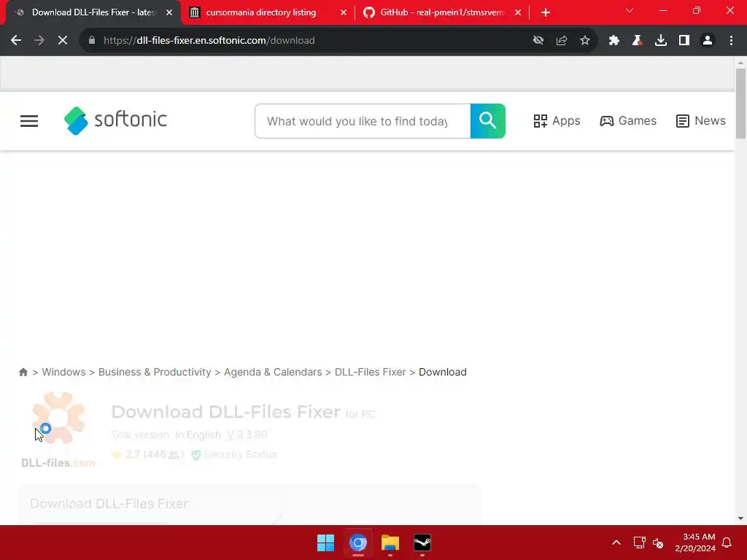Open Steam from the taskbar
The height and width of the screenshot is (560, 747).
[422, 542]
